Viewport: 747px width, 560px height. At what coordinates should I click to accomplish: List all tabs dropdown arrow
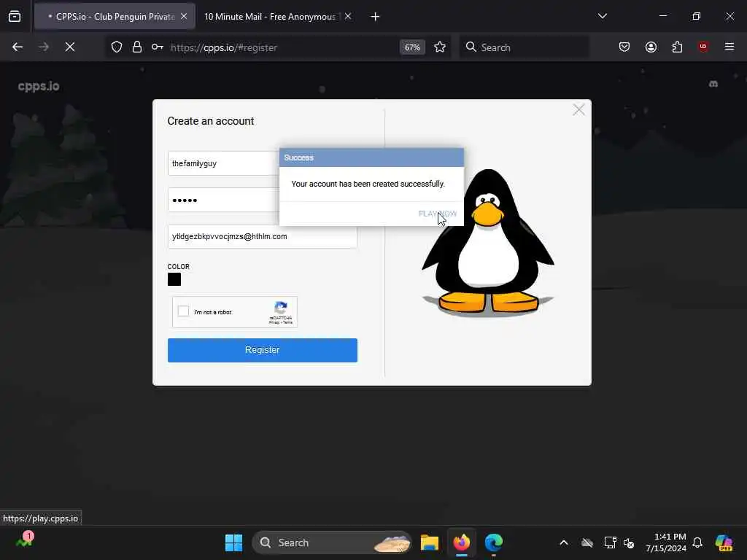coord(602,16)
